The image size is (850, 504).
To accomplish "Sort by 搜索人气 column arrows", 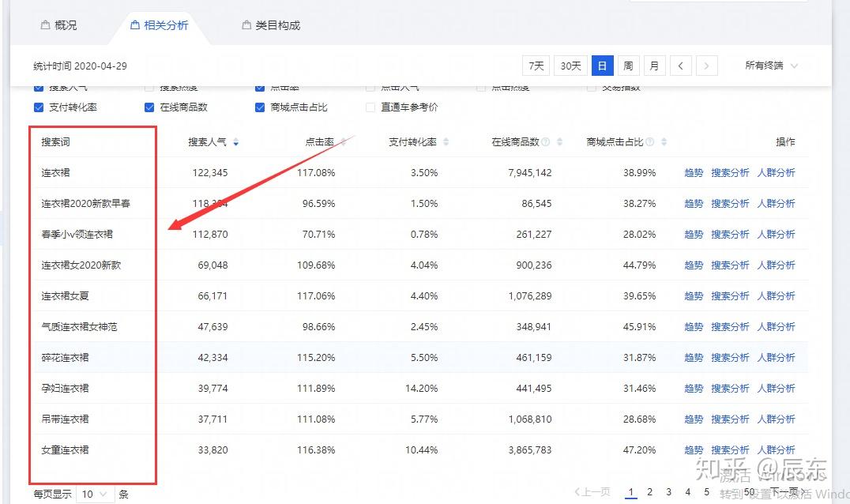I will (x=236, y=142).
